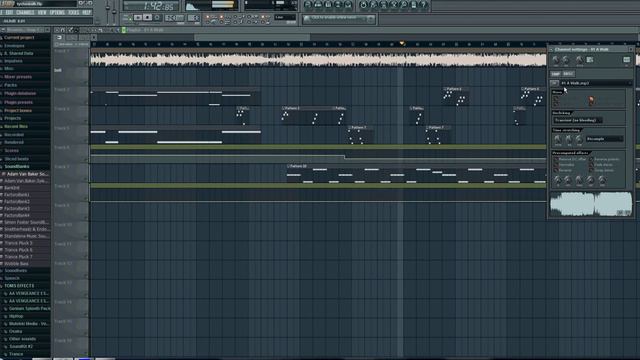
Task: Enable the Fade stereo checkbox
Action: (x=591, y=164)
